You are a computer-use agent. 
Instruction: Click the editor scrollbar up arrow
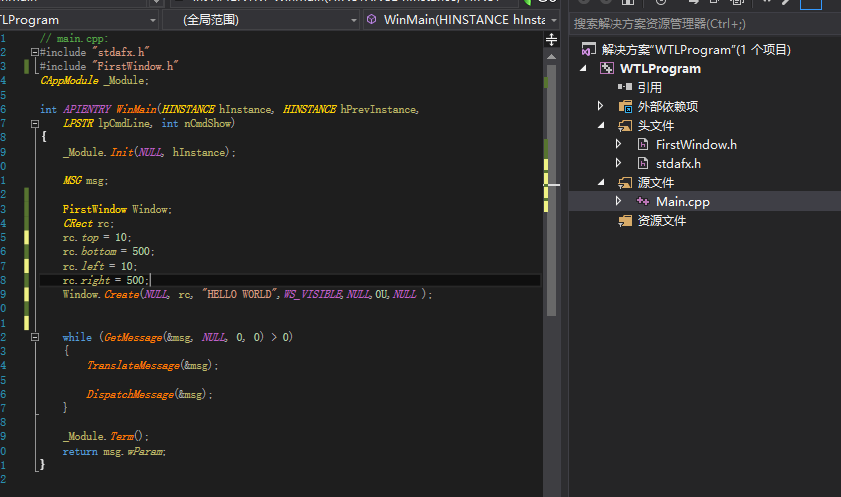pyautogui.click(x=551, y=57)
